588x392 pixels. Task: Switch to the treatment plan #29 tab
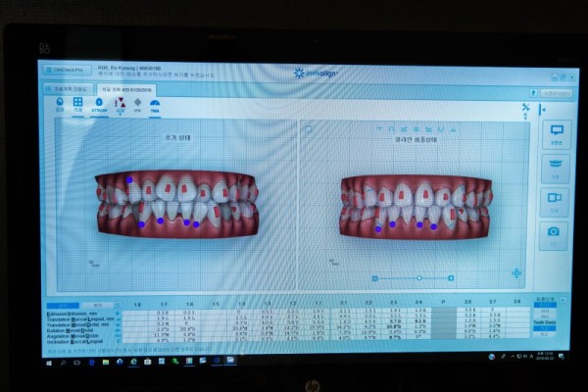click(126, 90)
